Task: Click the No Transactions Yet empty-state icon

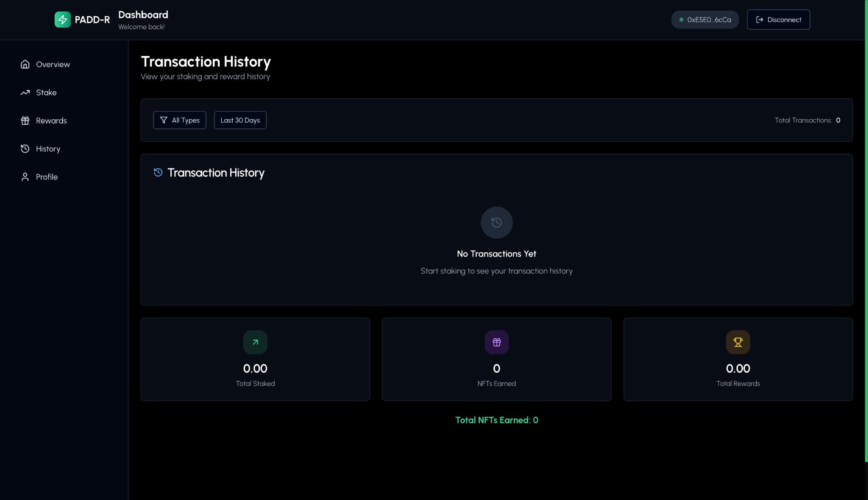Action: point(496,222)
